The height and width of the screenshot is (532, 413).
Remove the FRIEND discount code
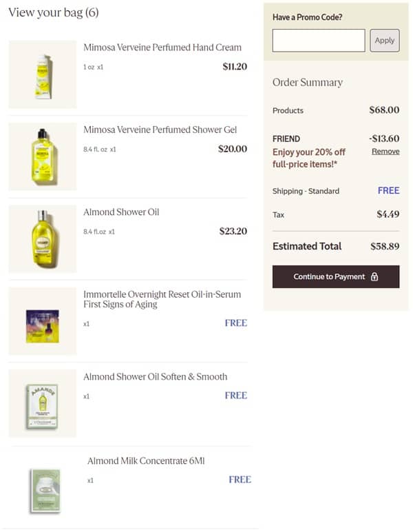pyautogui.click(x=385, y=151)
